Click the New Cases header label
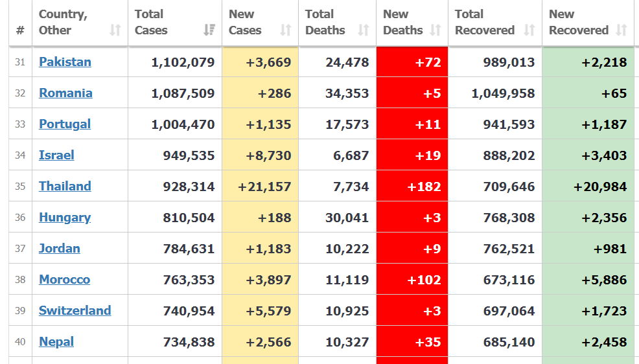The image size is (639, 364). (245, 22)
